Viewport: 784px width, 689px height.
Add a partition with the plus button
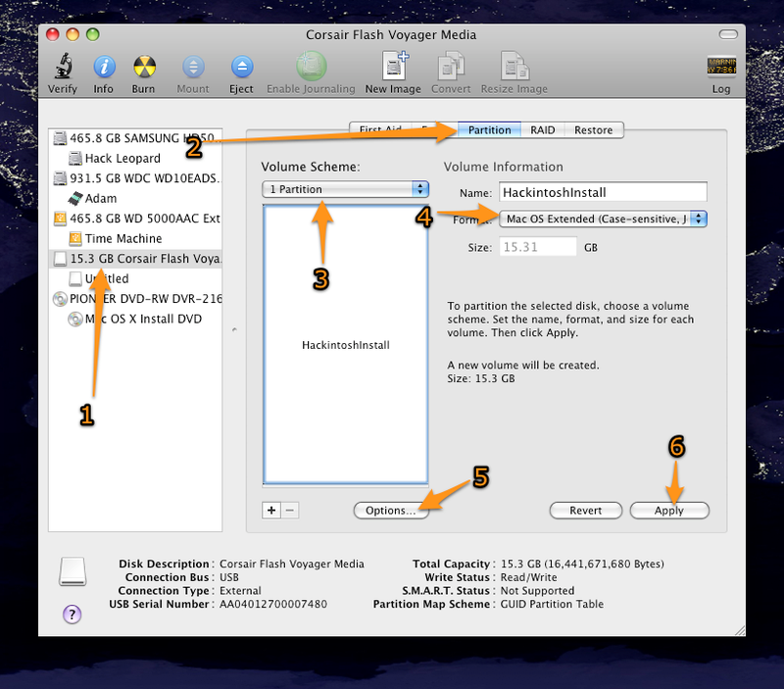tap(271, 510)
